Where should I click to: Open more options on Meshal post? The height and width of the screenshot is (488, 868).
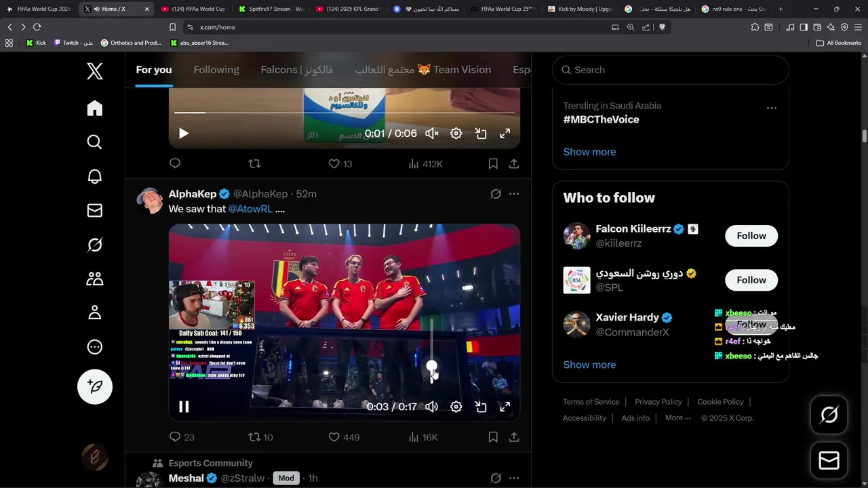tap(514, 479)
